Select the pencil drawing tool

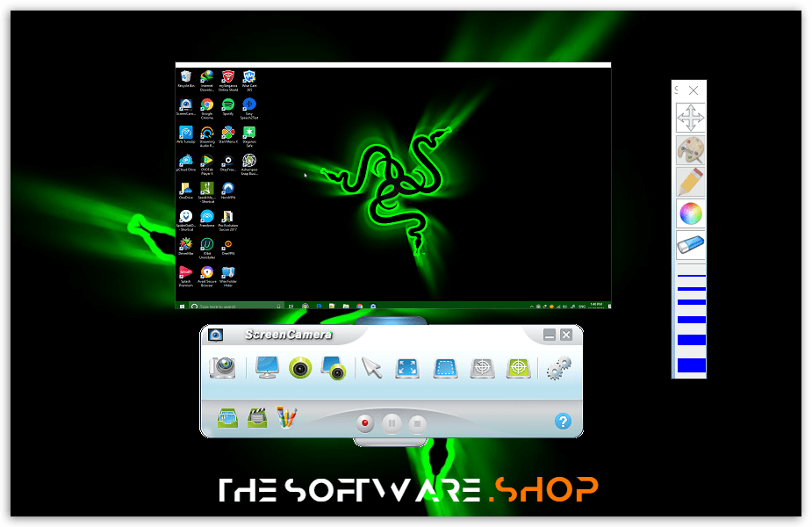[x=691, y=182]
